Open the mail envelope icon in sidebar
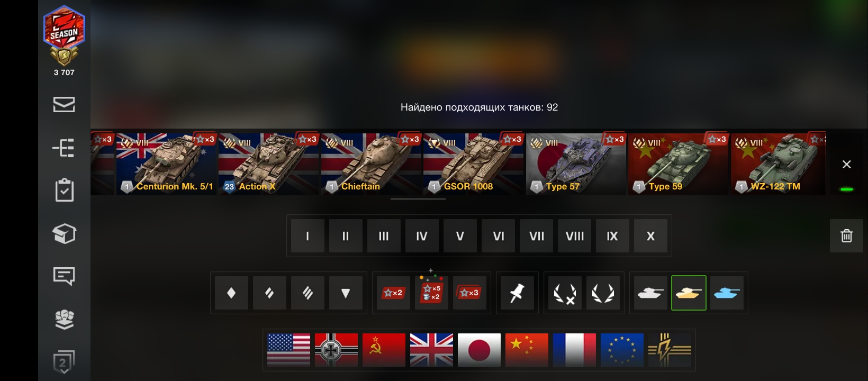 click(x=64, y=105)
